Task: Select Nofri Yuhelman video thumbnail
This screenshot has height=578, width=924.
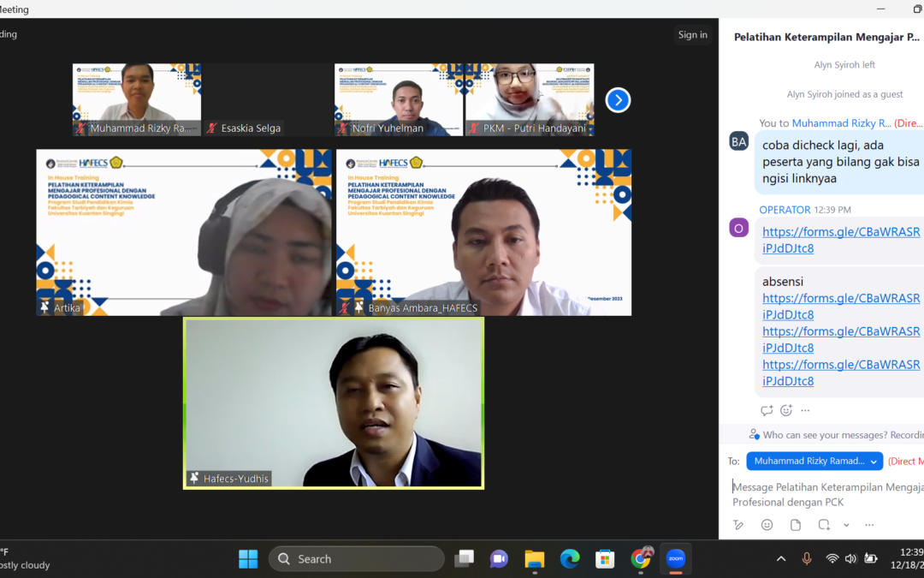Action: [x=399, y=99]
